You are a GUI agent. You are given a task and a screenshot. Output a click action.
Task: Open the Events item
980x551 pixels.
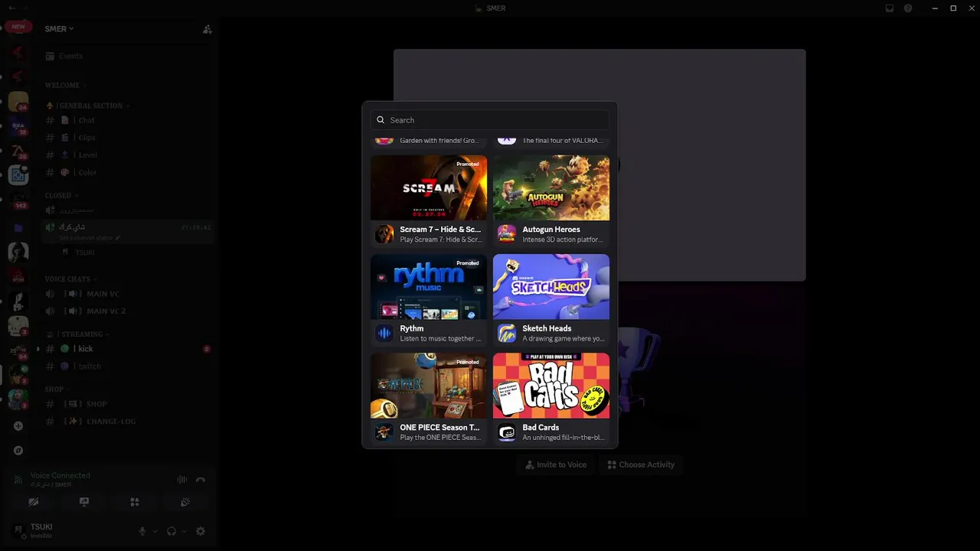click(x=128, y=56)
